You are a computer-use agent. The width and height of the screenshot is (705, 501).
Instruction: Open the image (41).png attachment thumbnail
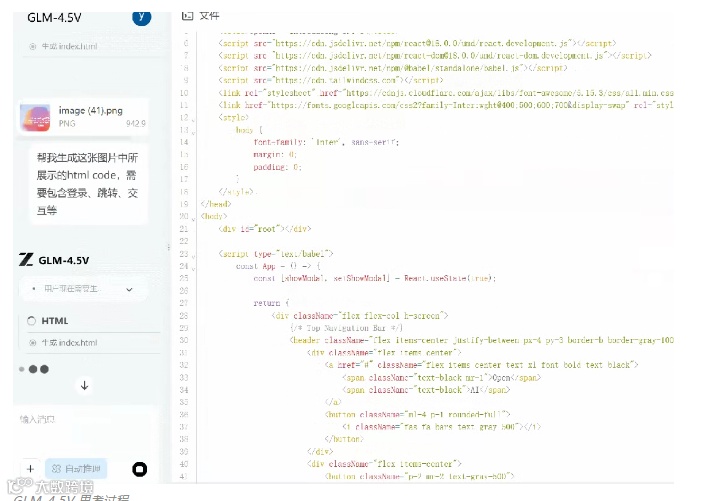pyautogui.click(x=36, y=117)
